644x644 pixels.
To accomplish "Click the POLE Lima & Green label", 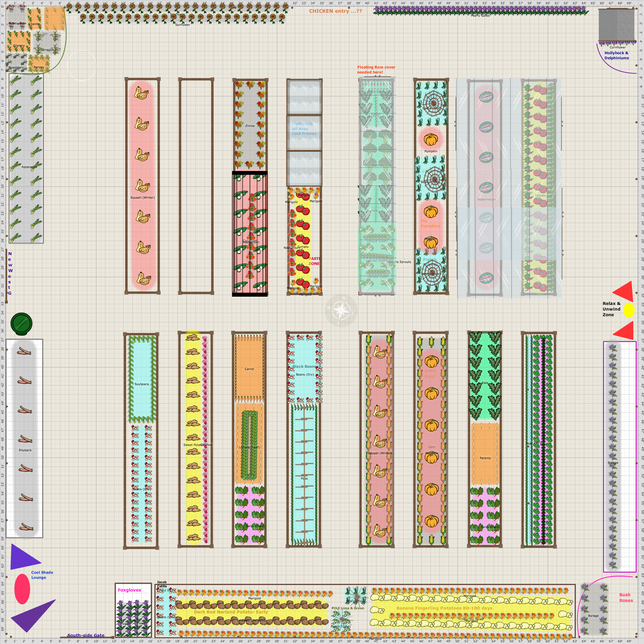I will tap(348, 608).
